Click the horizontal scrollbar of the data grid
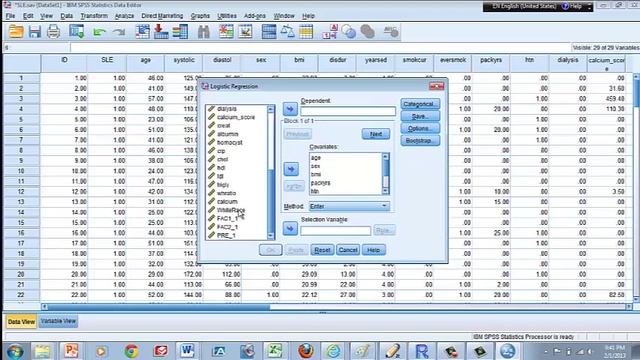The width and height of the screenshot is (640, 360). (x=337, y=307)
